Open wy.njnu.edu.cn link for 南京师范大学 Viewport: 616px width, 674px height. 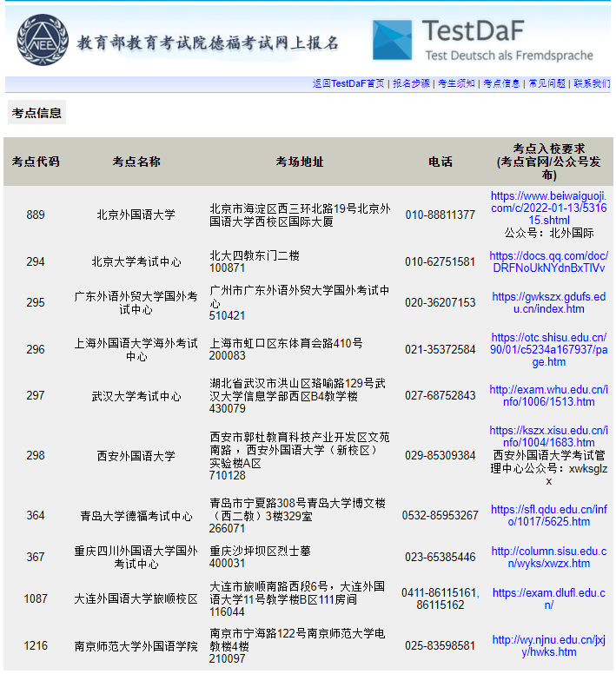click(x=548, y=645)
